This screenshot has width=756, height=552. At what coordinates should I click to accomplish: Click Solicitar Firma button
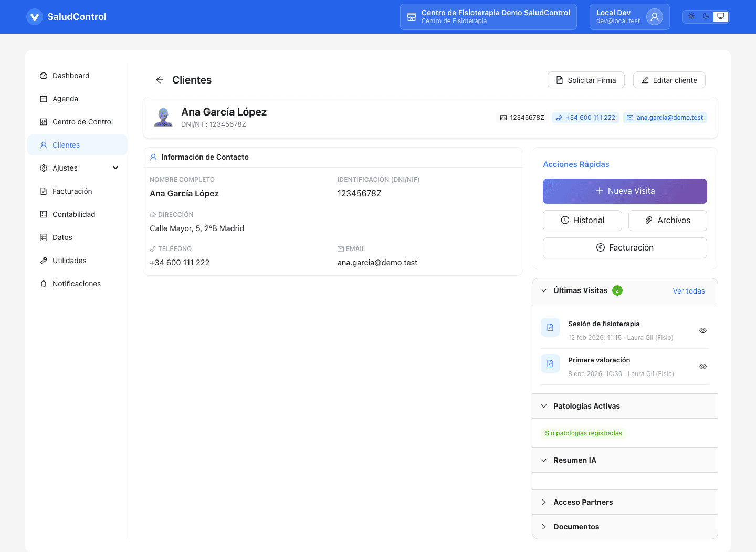point(586,80)
